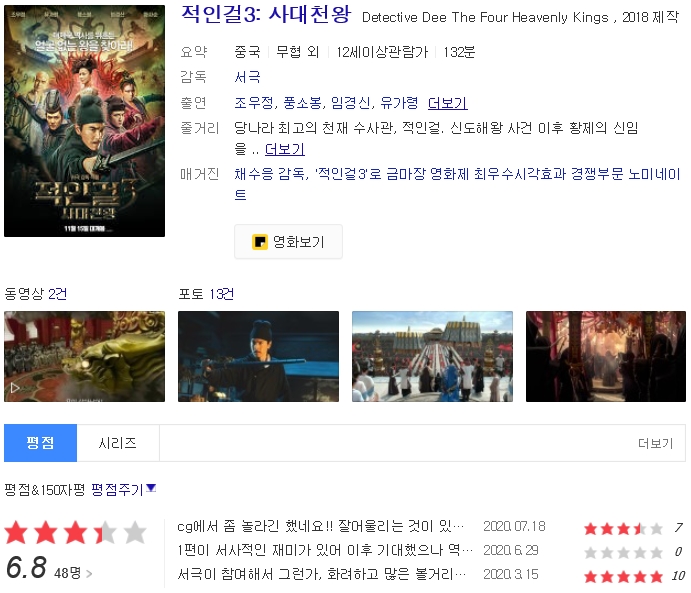Click the 6.8 average rating score
Viewport: 691px width, 593px height.
(26, 567)
